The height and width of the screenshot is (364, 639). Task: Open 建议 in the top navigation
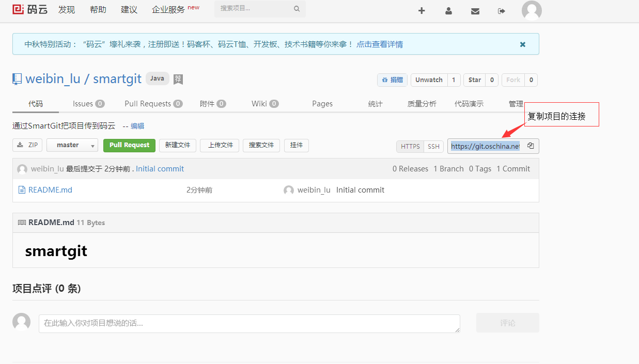click(x=129, y=10)
